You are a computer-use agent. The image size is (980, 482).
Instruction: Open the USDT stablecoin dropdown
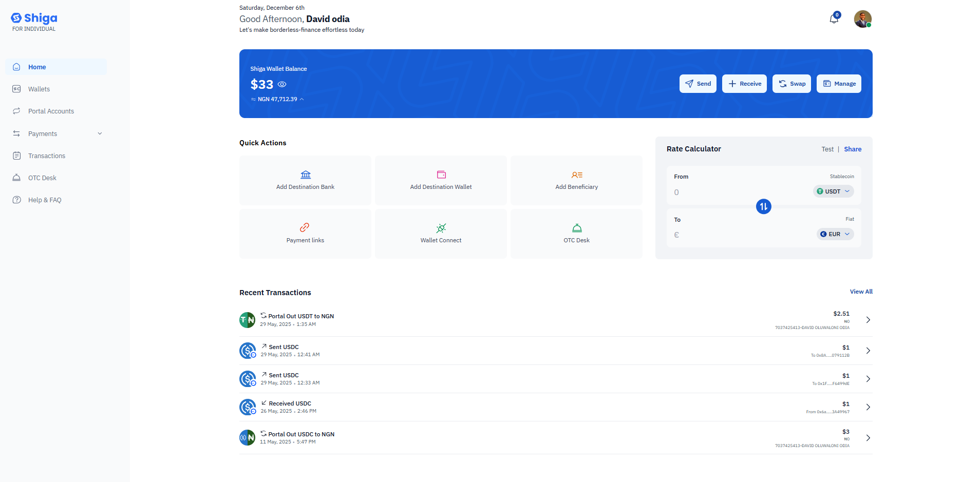[x=833, y=191]
